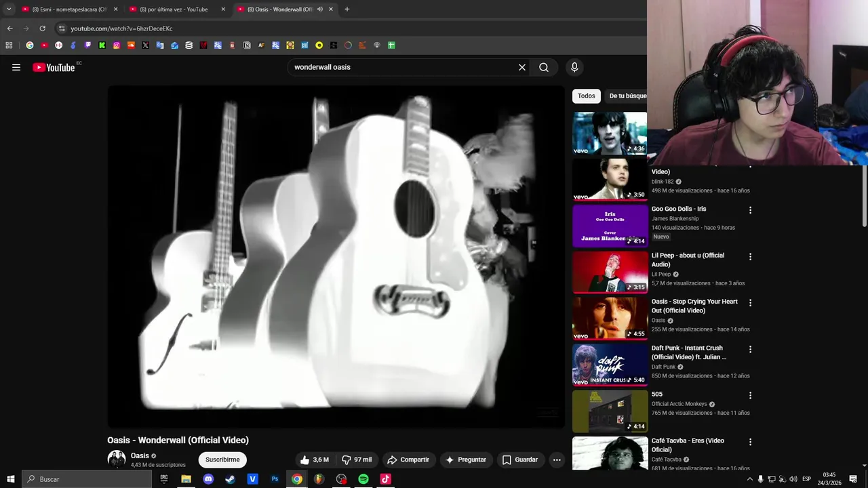Viewport: 868px width, 488px height.
Task: Select the Todos filter chip
Action: (x=587, y=96)
